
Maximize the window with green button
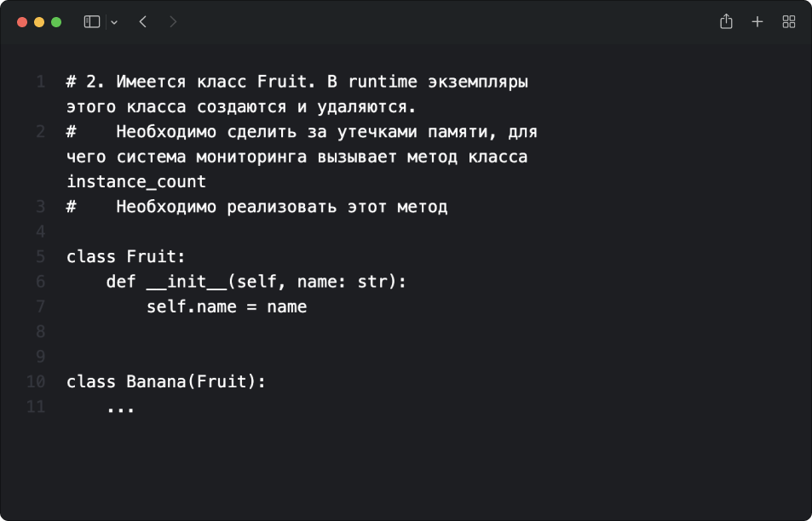(x=56, y=22)
